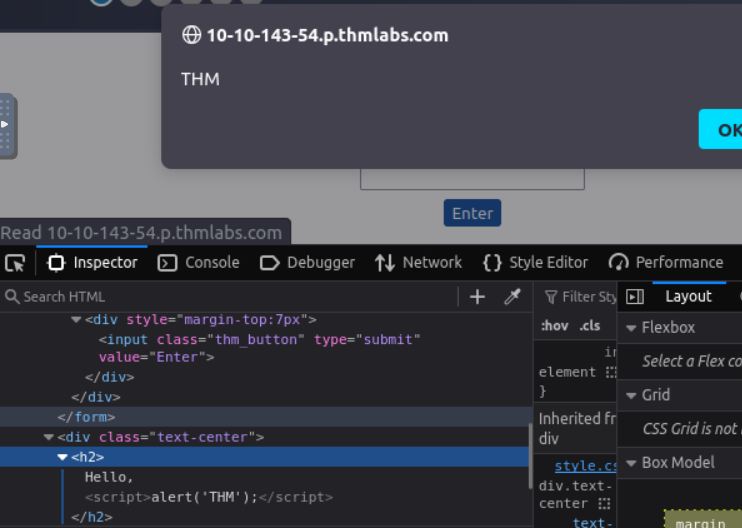Screen dimensions: 742x528
Task: Click the magnifier icon in Search HTML
Action: tap(12, 297)
